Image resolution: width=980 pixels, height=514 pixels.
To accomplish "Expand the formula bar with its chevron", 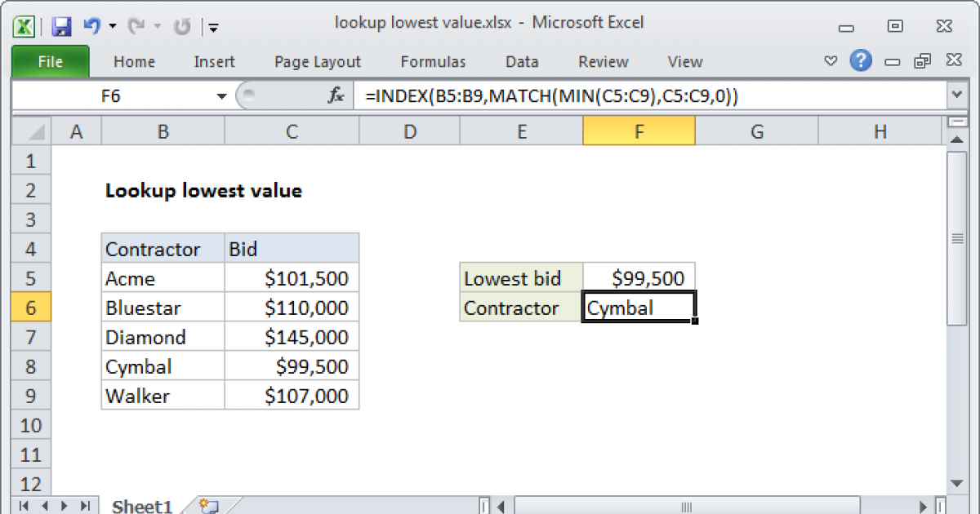I will click(956, 95).
